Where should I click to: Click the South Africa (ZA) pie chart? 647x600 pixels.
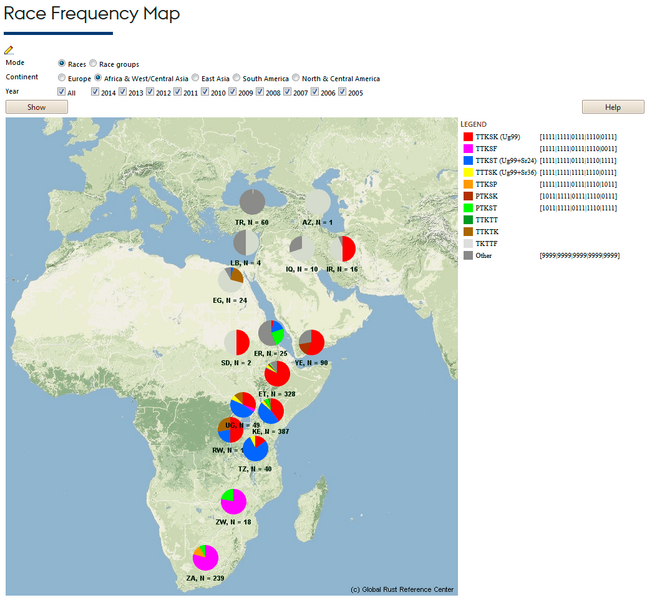(206, 557)
